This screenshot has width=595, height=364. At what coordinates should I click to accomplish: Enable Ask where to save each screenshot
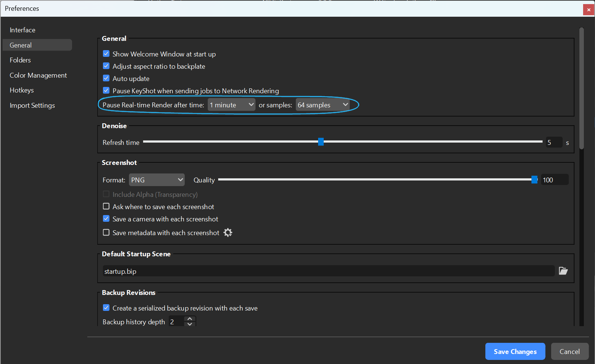pos(106,206)
